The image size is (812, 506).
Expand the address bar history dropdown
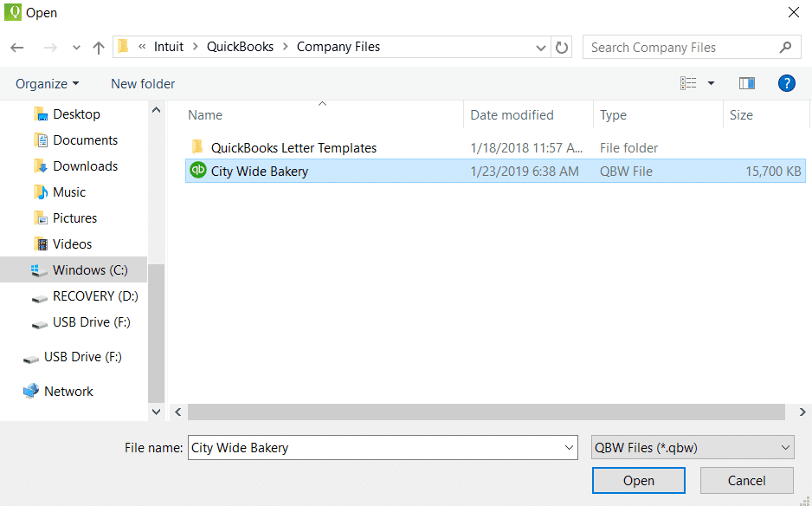(x=541, y=48)
